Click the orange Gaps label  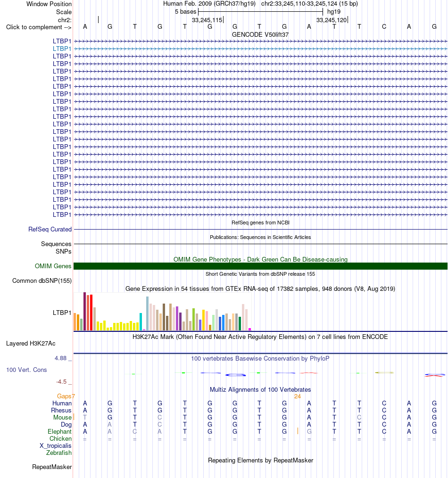[x=64, y=396]
